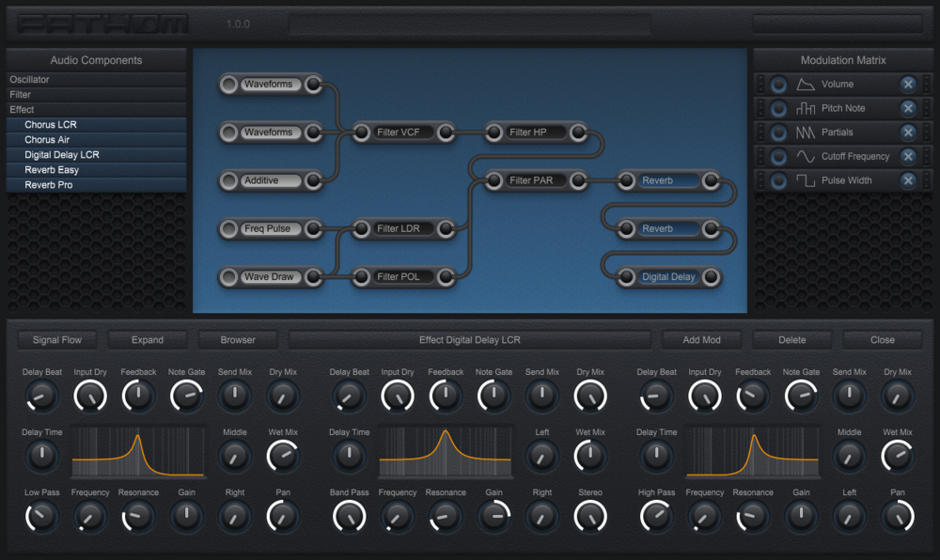Click the High Pass section filter response graph
This screenshot has height=560, width=940.
(x=752, y=452)
